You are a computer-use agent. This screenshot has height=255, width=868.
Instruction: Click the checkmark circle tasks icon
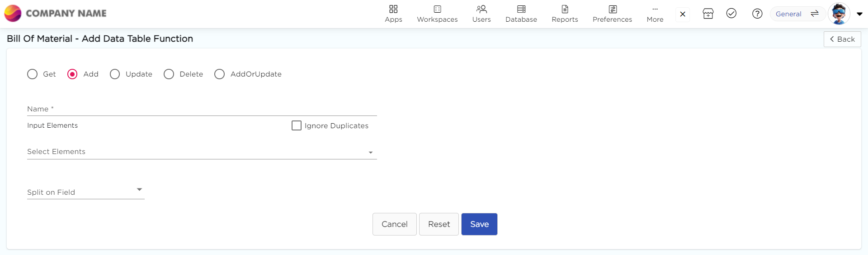click(731, 14)
